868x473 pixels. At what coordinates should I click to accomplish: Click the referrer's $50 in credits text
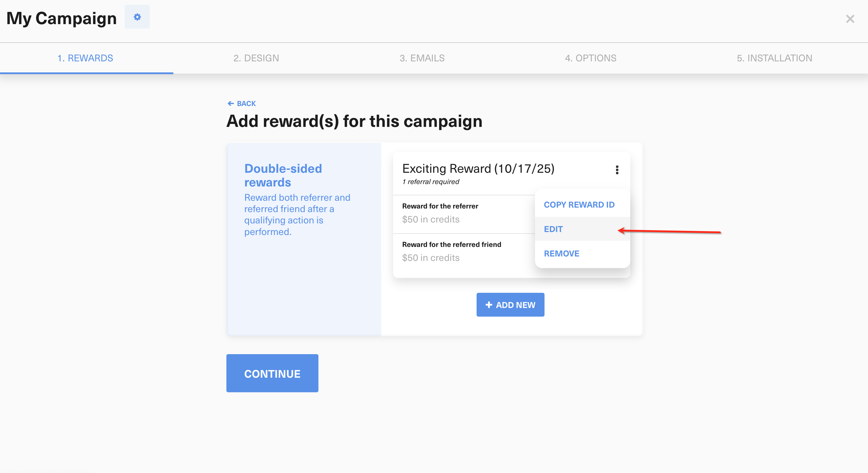(431, 219)
